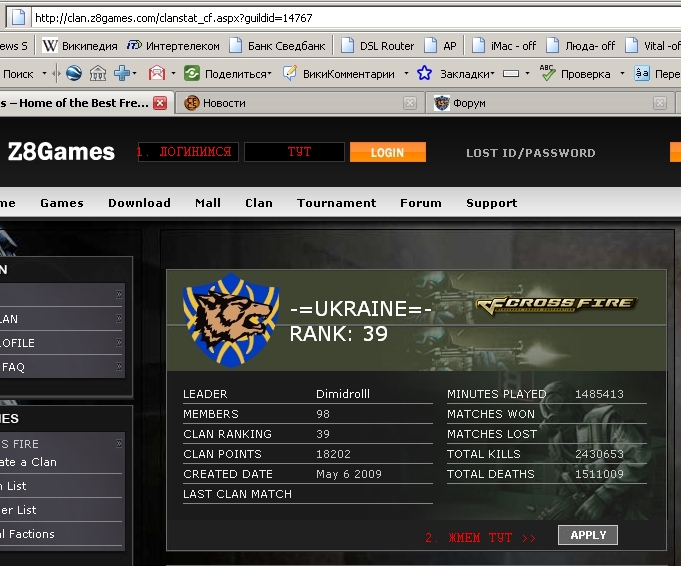
Task: Expand the blue plus icon dropdown arrow
Action: 134,73
